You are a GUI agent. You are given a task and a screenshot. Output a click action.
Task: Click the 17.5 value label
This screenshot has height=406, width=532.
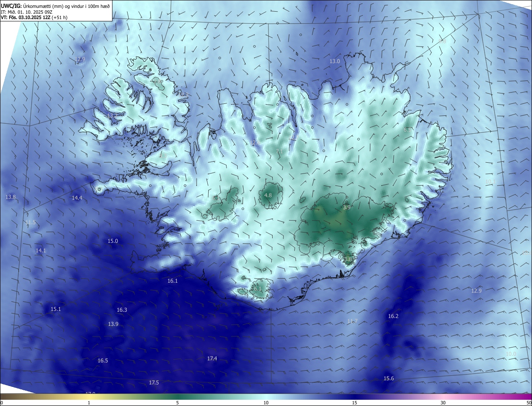pyautogui.click(x=154, y=383)
